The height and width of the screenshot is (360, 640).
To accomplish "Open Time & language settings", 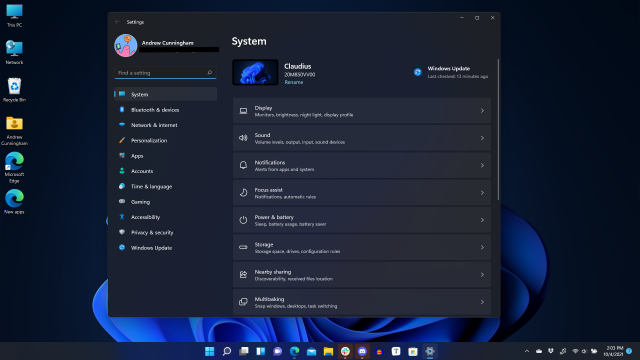I will point(165,187).
